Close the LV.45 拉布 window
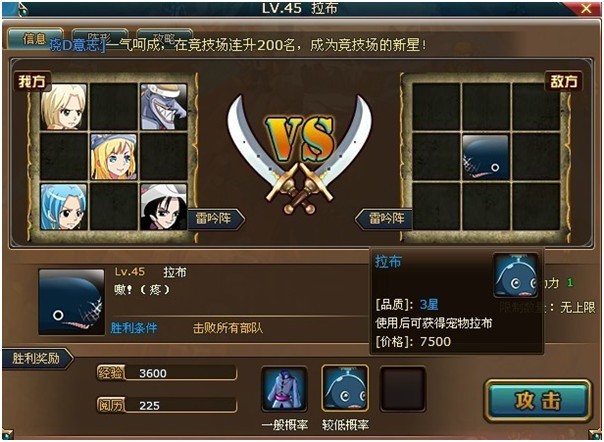This screenshot has width=604, height=442. pyautogui.click(x=586, y=8)
